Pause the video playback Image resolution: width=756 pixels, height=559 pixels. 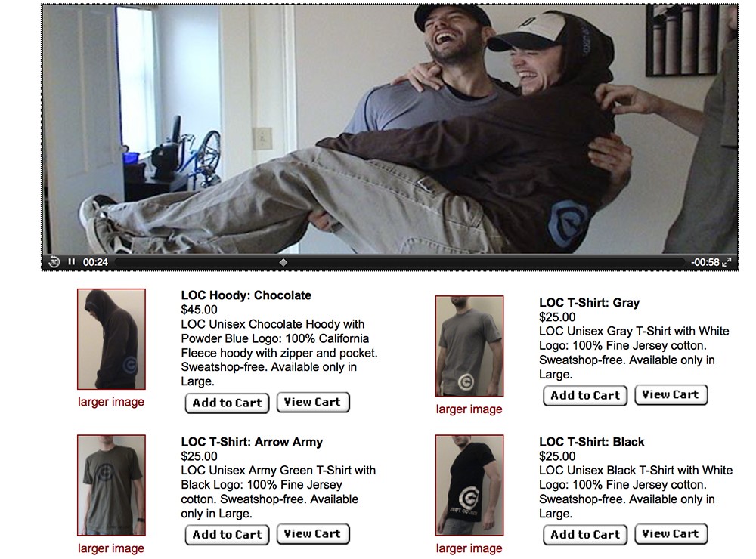coord(72,261)
